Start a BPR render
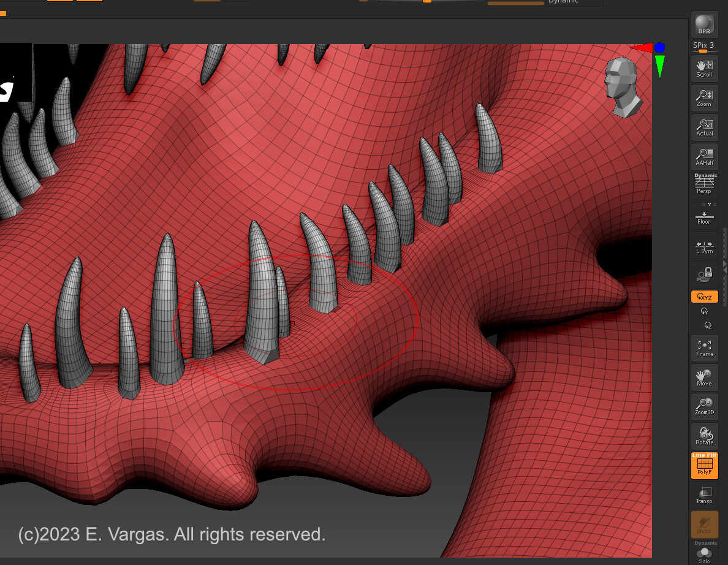 (x=704, y=25)
